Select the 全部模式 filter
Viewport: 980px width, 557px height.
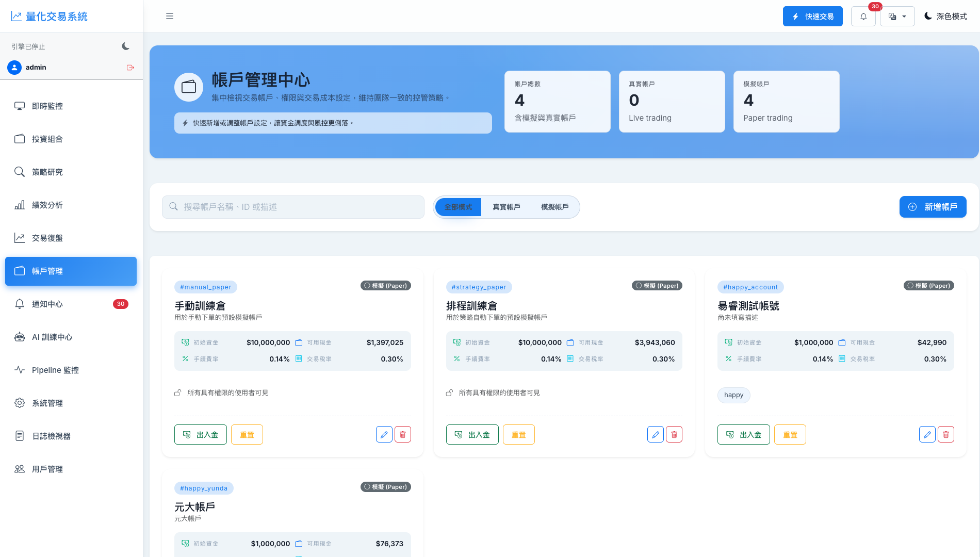click(458, 207)
